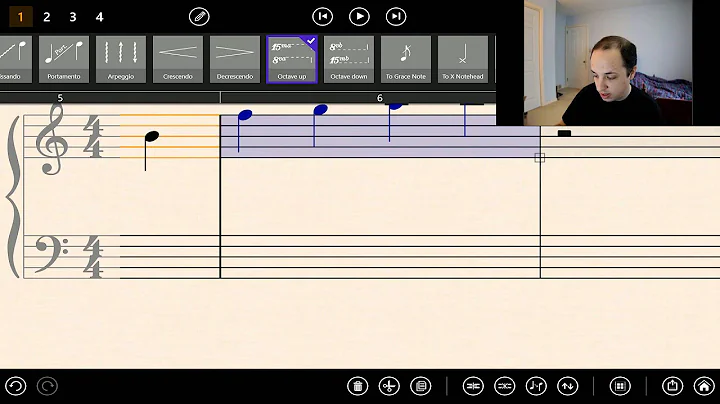Select bar number 6 marker

(x=379, y=98)
